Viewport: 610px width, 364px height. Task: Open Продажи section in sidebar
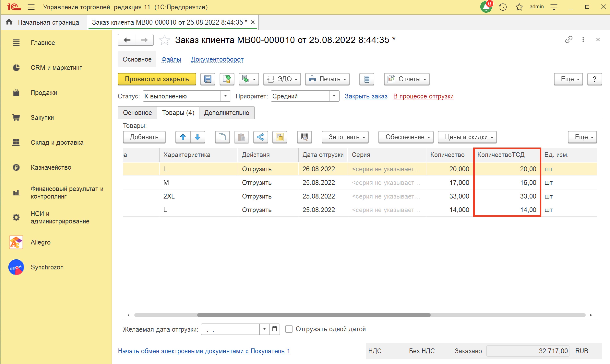coord(44,93)
